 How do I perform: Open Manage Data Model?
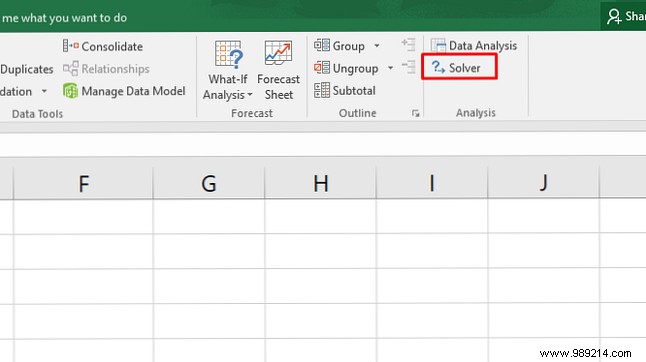click(124, 91)
